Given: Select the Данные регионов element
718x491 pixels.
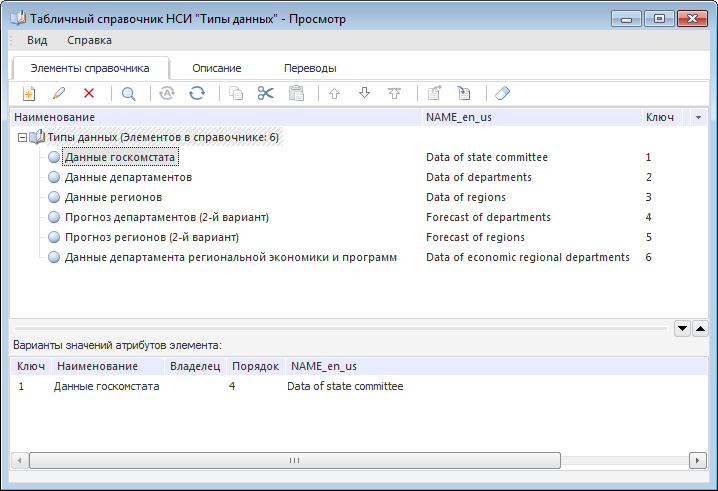Looking at the screenshot, I should pos(114,197).
